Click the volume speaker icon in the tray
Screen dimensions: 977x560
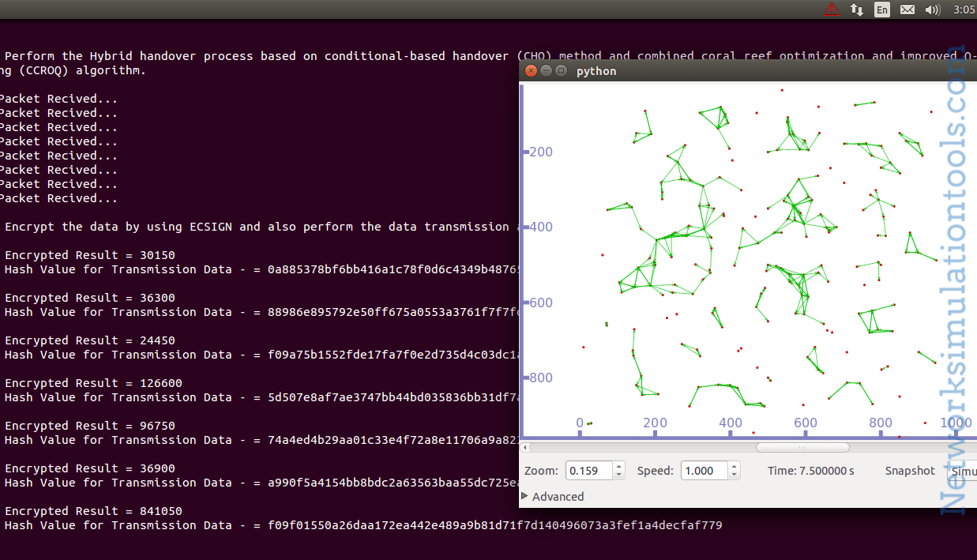(x=932, y=9)
